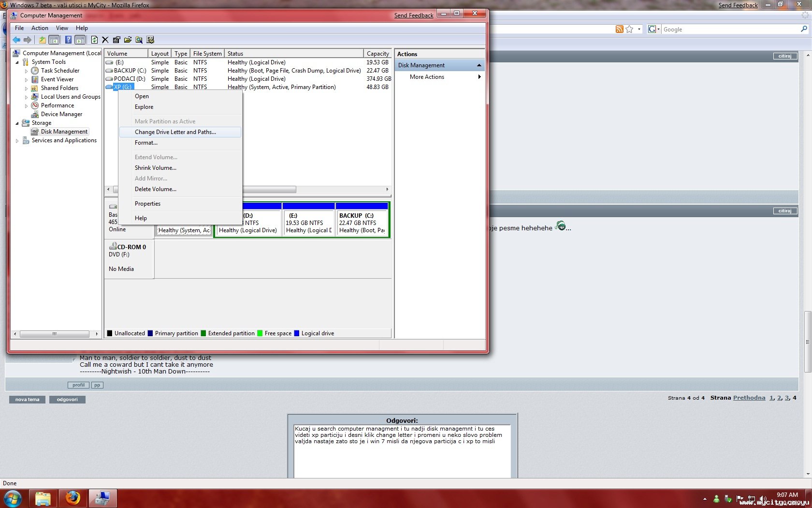Screen dimensions: 812x508
Task: Click the blue Help question mark icon
Action: 68,40
